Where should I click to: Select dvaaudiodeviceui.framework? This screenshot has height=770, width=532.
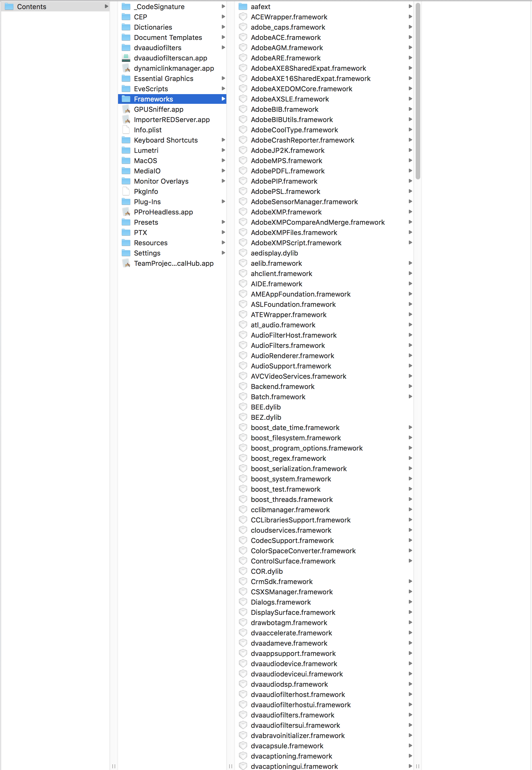tap(324, 674)
